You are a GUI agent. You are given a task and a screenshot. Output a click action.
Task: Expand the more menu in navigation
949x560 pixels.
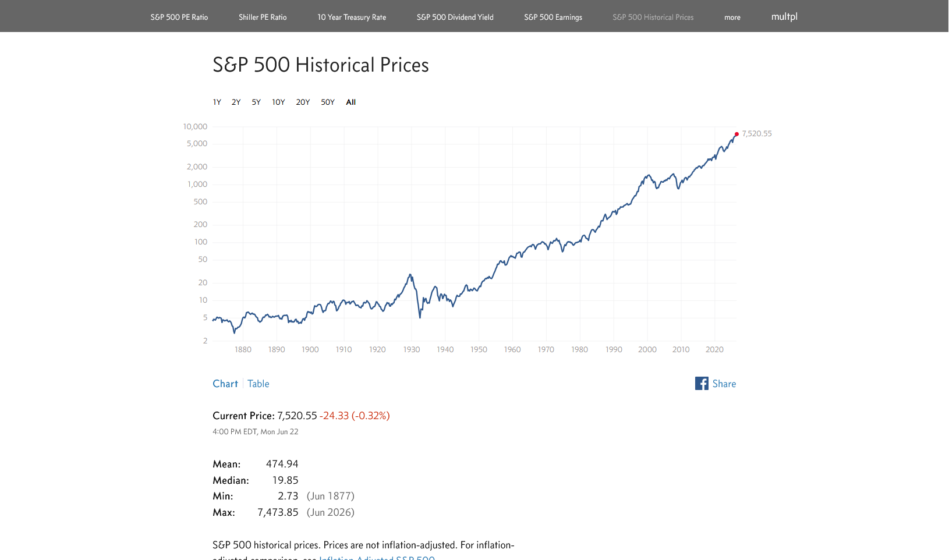(732, 17)
